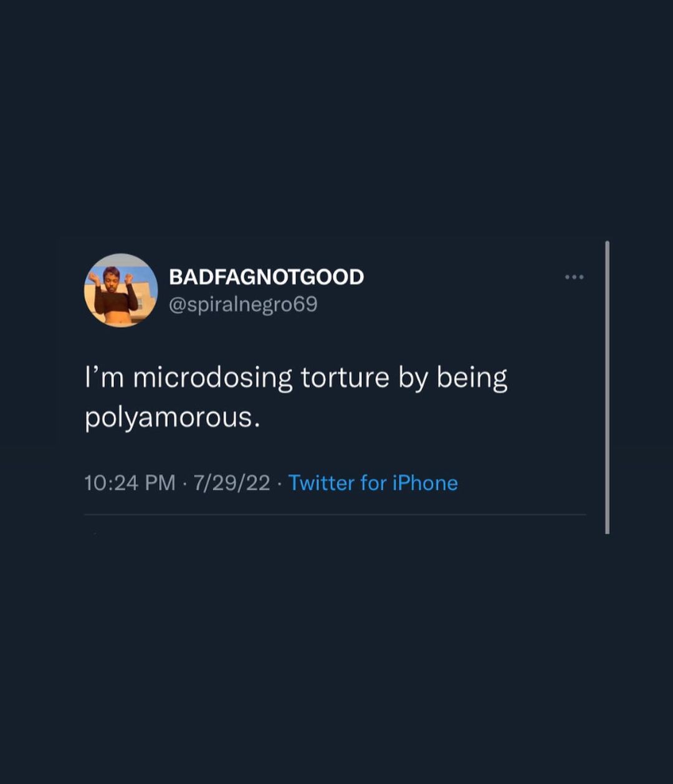Click the "Twitter for iPhone" source link
This screenshot has height=784, width=673.
coord(373,483)
